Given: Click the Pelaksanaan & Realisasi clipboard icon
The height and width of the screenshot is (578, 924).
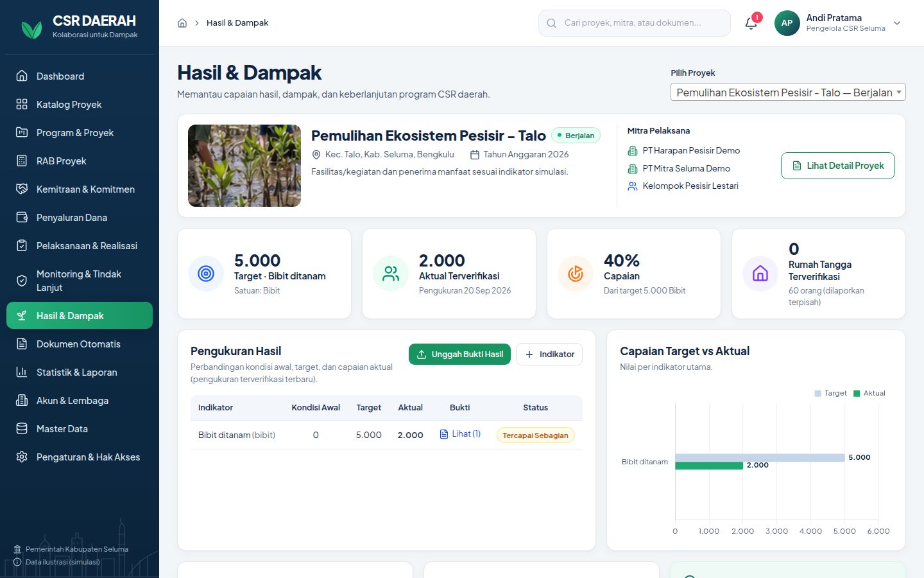Looking at the screenshot, I should pos(22,245).
